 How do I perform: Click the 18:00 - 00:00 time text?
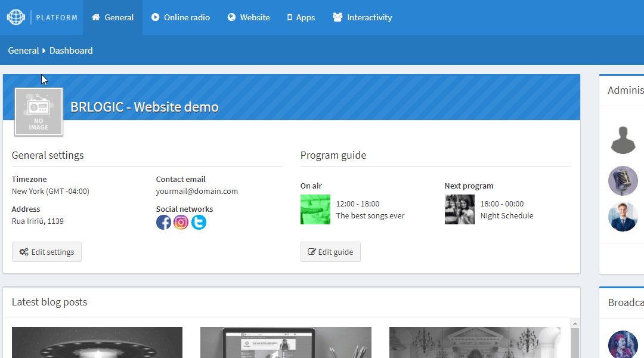[502, 204]
